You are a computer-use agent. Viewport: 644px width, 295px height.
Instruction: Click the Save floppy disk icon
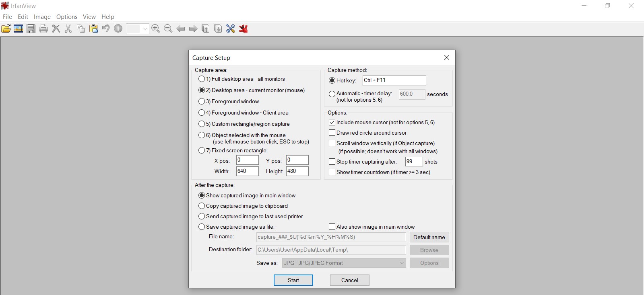(x=31, y=29)
